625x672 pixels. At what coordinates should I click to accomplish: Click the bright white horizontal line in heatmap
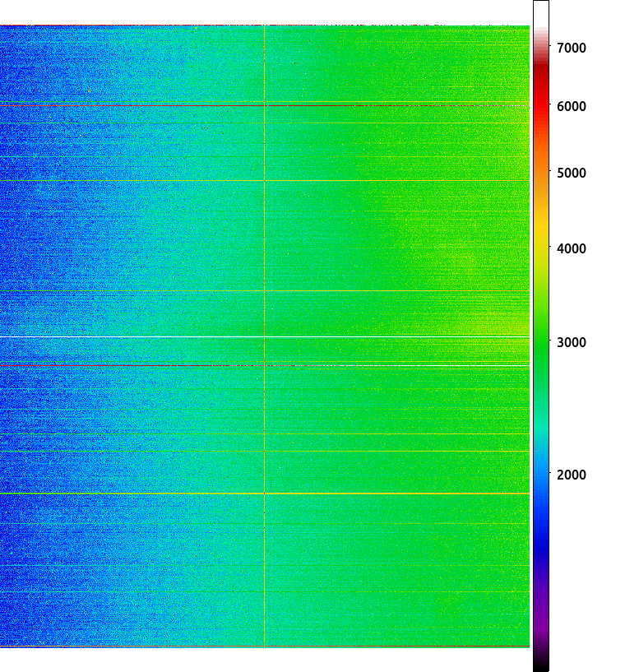pyautogui.click(x=265, y=337)
